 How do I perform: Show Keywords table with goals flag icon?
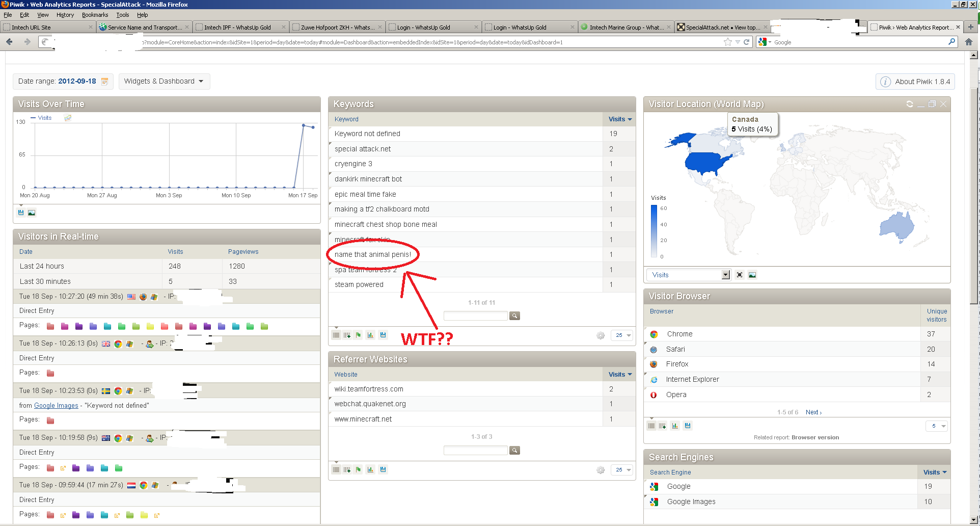click(x=359, y=335)
